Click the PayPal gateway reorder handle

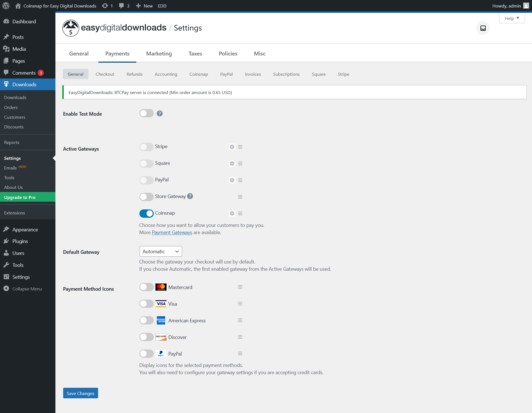(240, 180)
